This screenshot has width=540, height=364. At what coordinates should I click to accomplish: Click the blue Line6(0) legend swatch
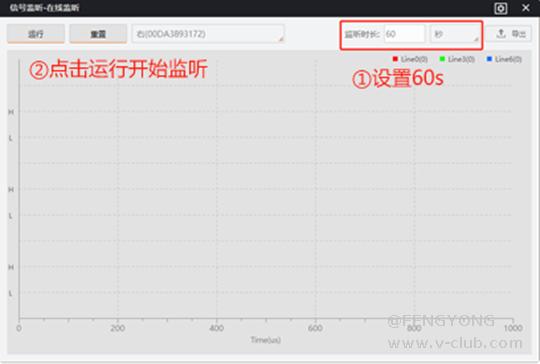[489, 59]
